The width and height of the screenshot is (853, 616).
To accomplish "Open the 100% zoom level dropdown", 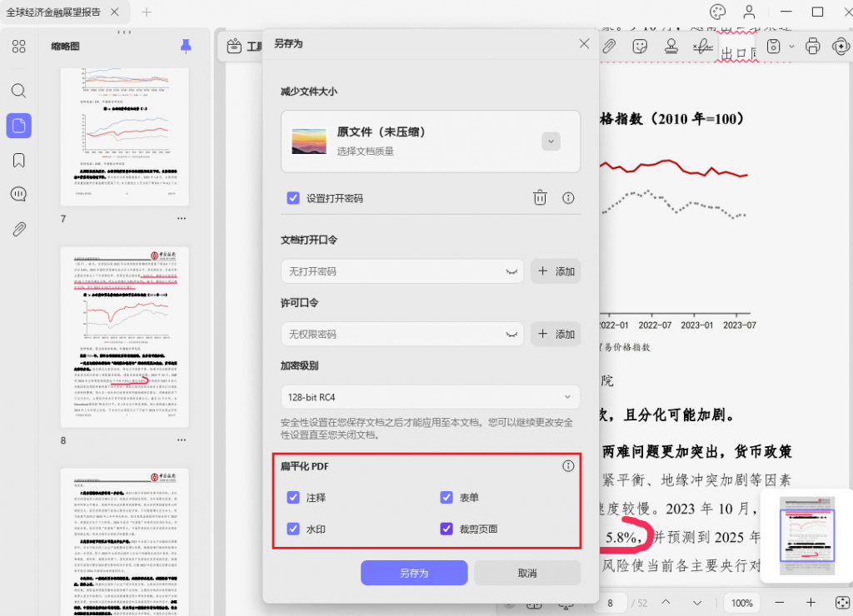I will pos(741,603).
